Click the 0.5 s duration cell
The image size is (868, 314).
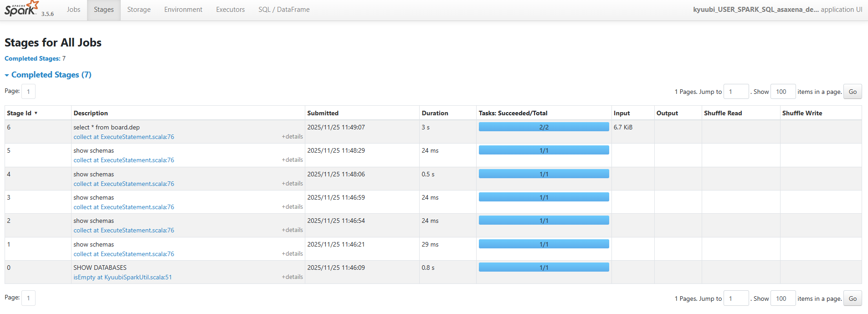(x=428, y=174)
